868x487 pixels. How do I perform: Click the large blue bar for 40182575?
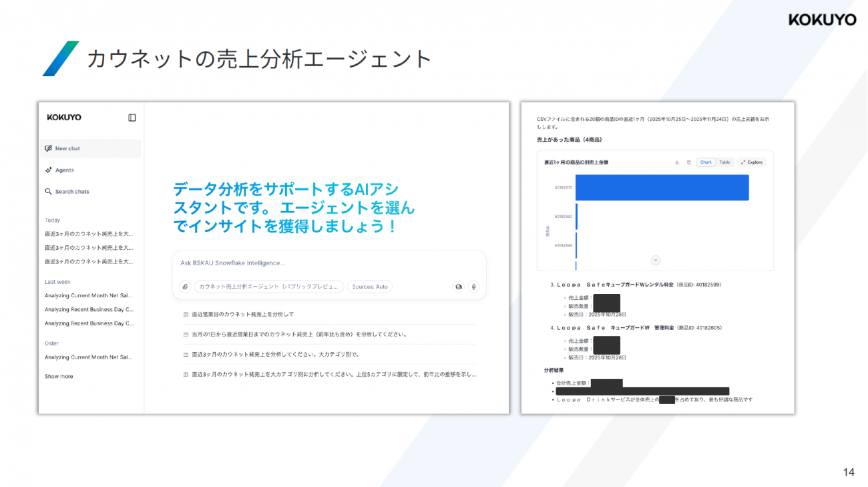coord(661,188)
